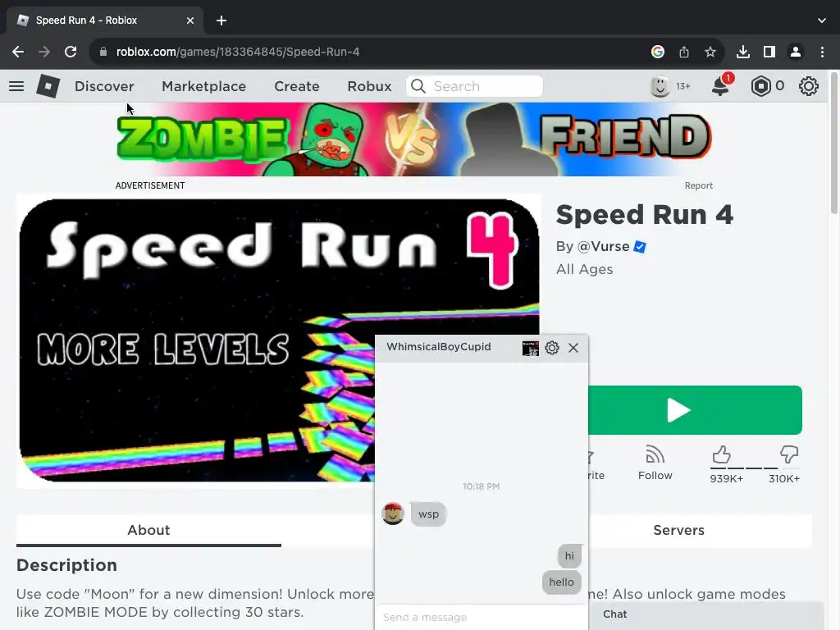This screenshot has height=630, width=840.
Task: Open the Create menu item
Action: (297, 86)
